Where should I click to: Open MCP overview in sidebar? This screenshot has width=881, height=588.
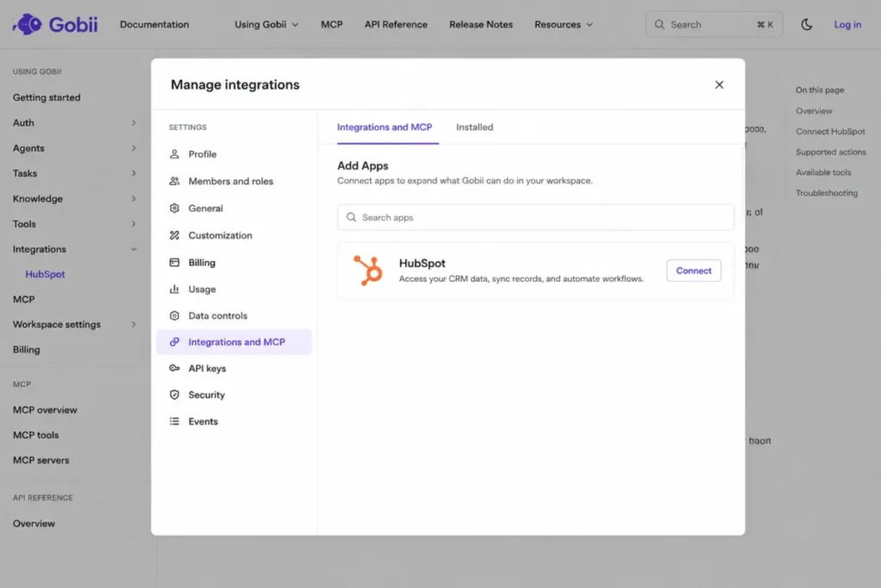point(45,409)
